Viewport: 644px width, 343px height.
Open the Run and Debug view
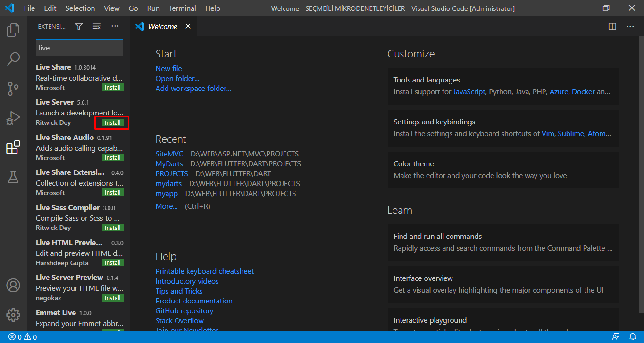point(13,118)
